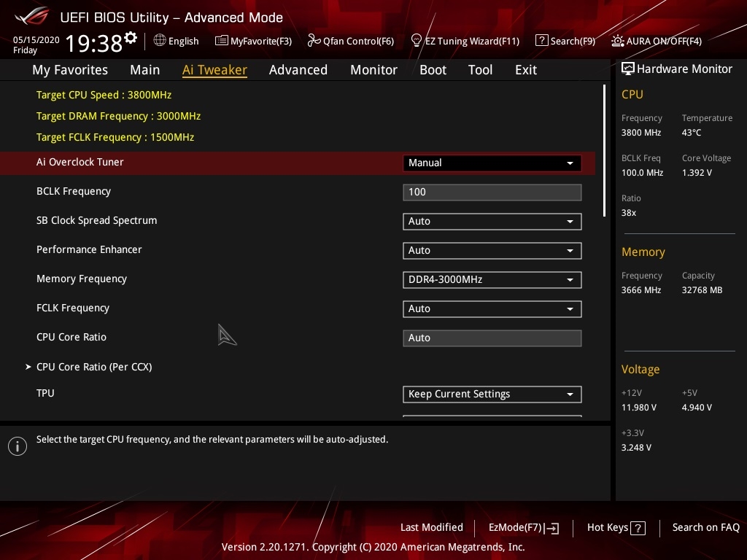Click the Hot Keys question mark box
The height and width of the screenshot is (560, 747).
pos(638,528)
